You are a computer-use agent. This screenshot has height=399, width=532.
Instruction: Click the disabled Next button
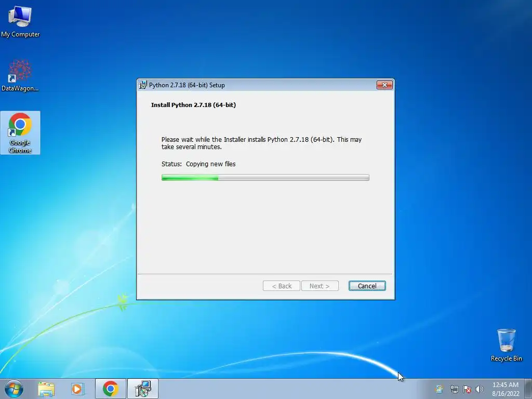pos(320,286)
